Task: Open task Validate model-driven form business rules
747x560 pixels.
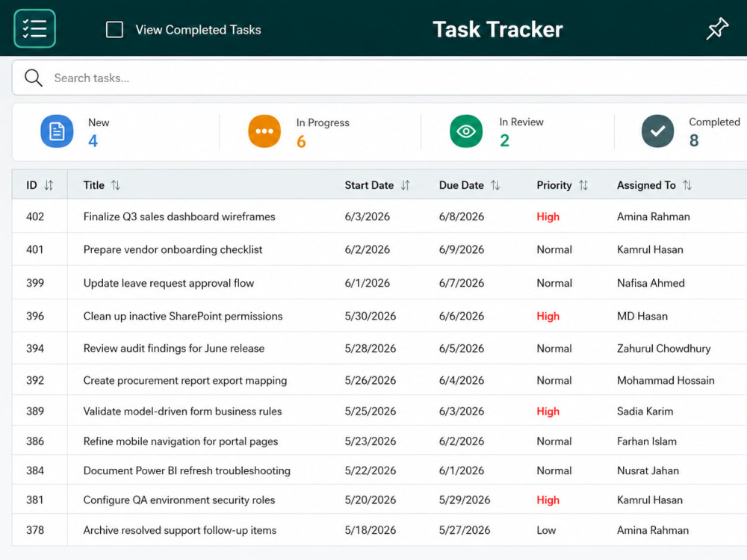Action: [182, 411]
